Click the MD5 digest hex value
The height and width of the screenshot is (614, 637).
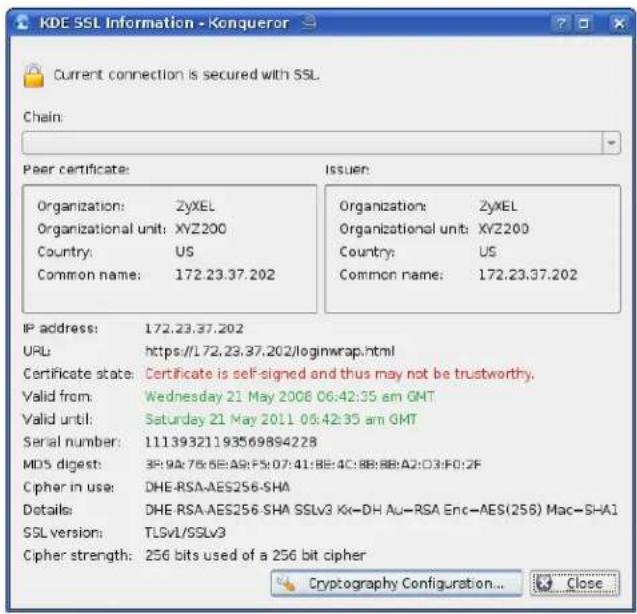(x=313, y=464)
